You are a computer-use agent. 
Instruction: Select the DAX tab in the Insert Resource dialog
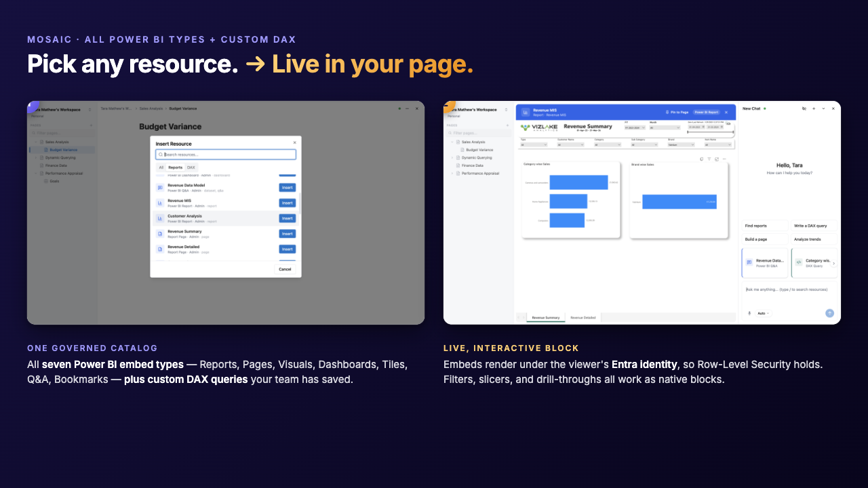click(x=191, y=167)
